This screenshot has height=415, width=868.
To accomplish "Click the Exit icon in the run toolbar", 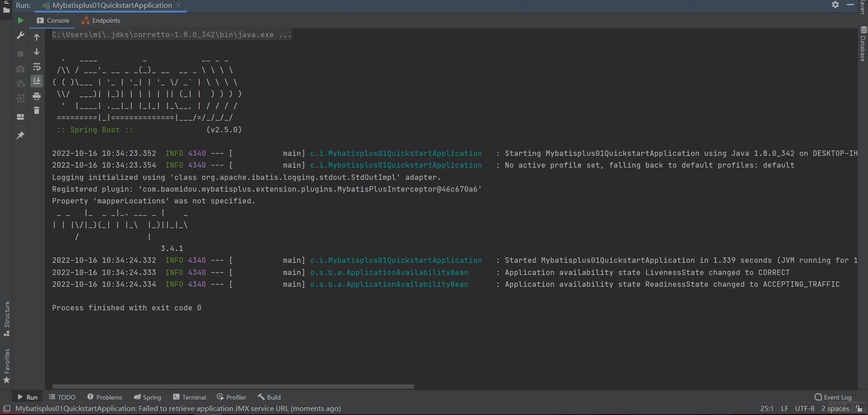I will coord(20,98).
